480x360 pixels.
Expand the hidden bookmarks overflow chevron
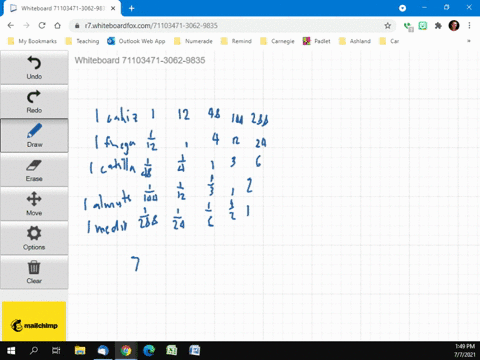pos(469,41)
